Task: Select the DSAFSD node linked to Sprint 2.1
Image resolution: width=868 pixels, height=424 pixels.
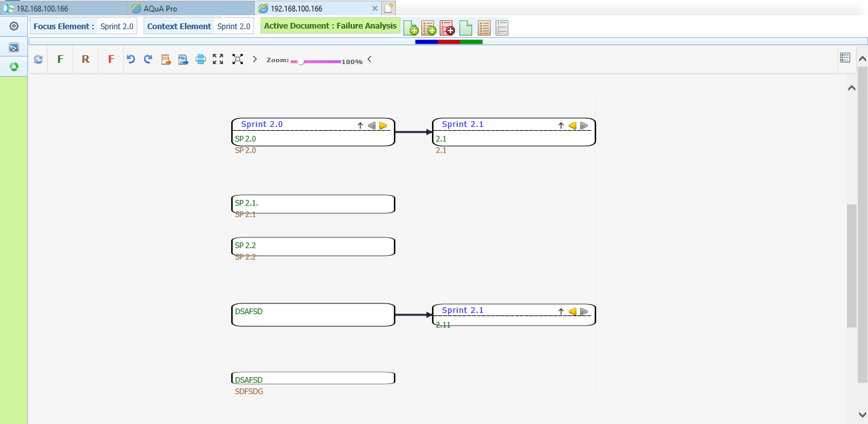Action: pyautogui.click(x=313, y=315)
